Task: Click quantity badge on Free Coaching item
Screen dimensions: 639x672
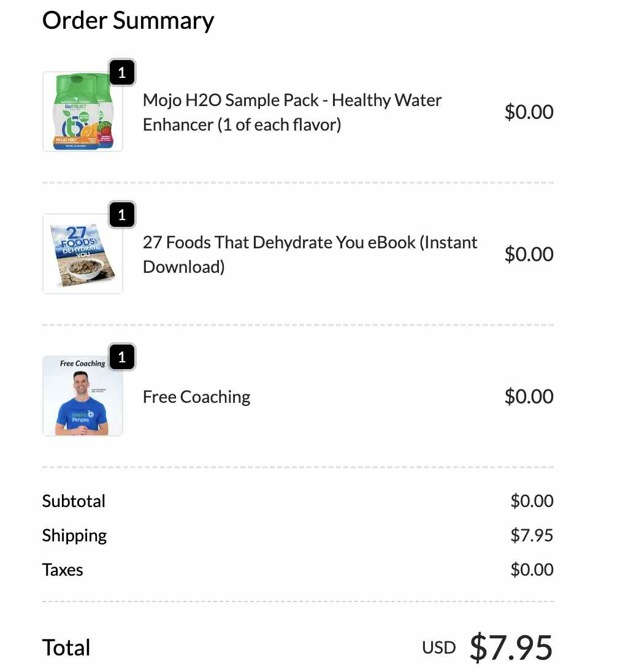Action: [122, 357]
